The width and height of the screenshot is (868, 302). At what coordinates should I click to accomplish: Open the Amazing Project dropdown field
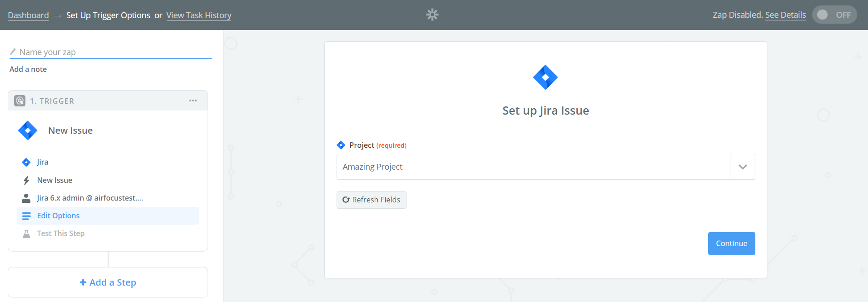coord(546,166)
